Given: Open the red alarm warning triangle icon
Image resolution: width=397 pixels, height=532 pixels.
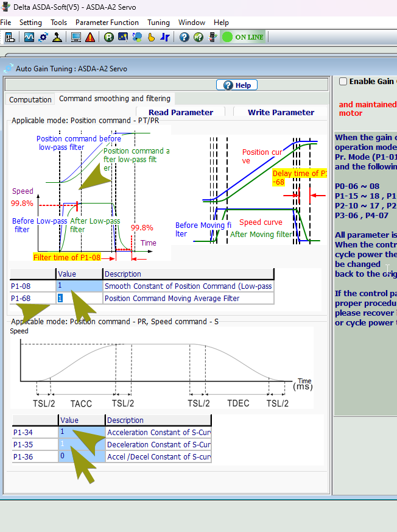Looking at the screenshot, I should [90, 37].
